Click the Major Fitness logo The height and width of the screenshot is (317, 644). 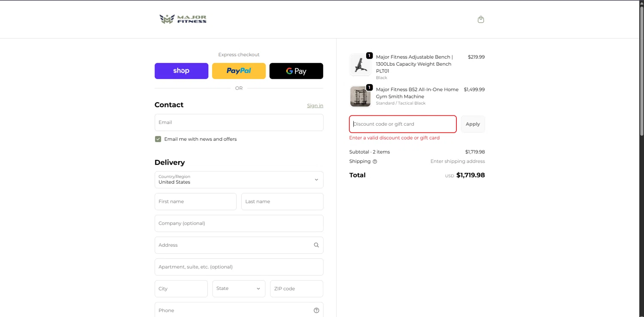(x=183, y=19)
